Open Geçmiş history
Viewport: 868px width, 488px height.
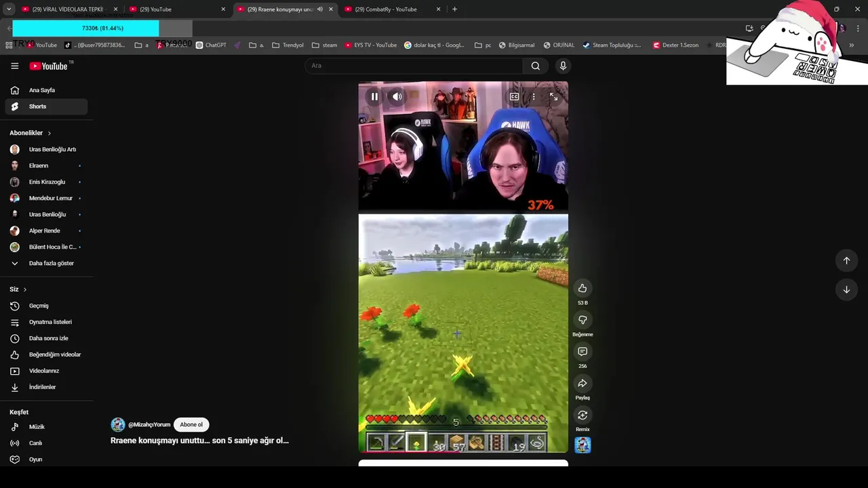point(46,306)
